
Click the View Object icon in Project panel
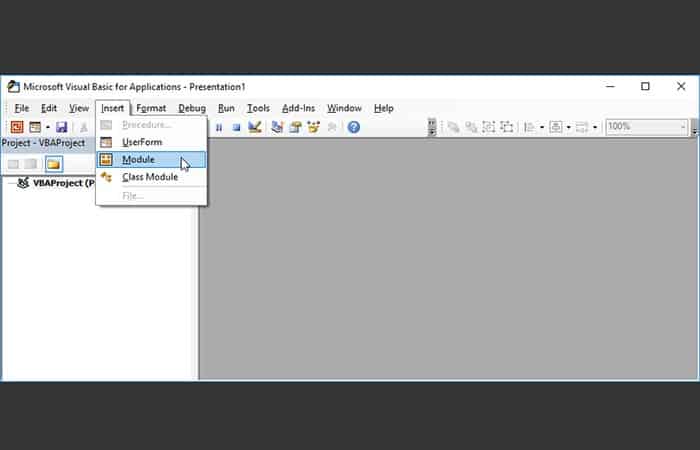tap(30, 164)
